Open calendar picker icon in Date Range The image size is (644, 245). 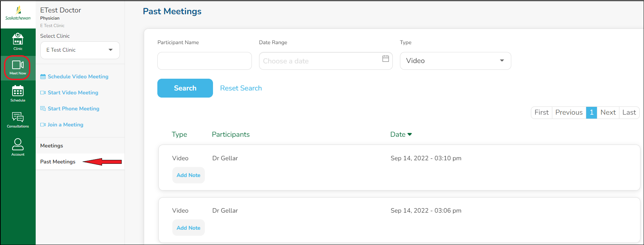[x=385, y=59]
